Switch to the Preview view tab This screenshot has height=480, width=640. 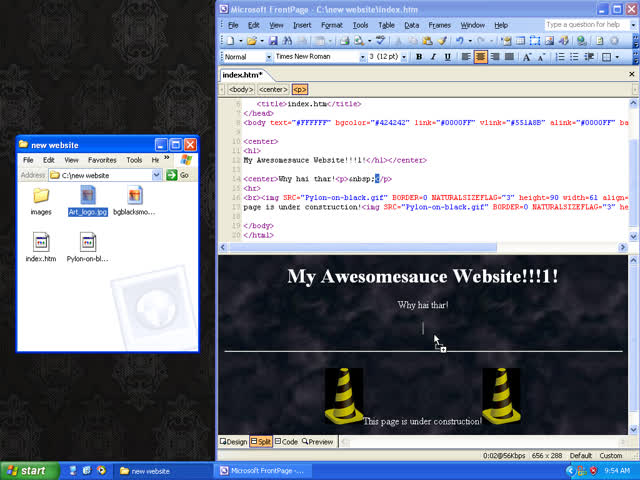click(318, 441)
